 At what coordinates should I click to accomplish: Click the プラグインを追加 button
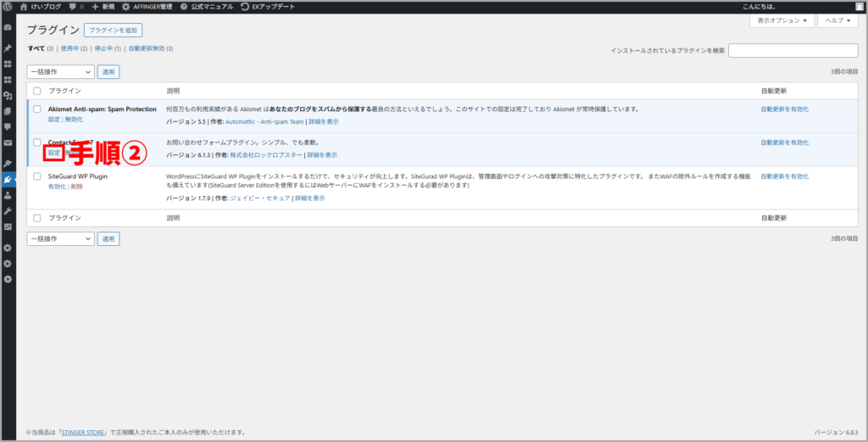tap(112, 30)
